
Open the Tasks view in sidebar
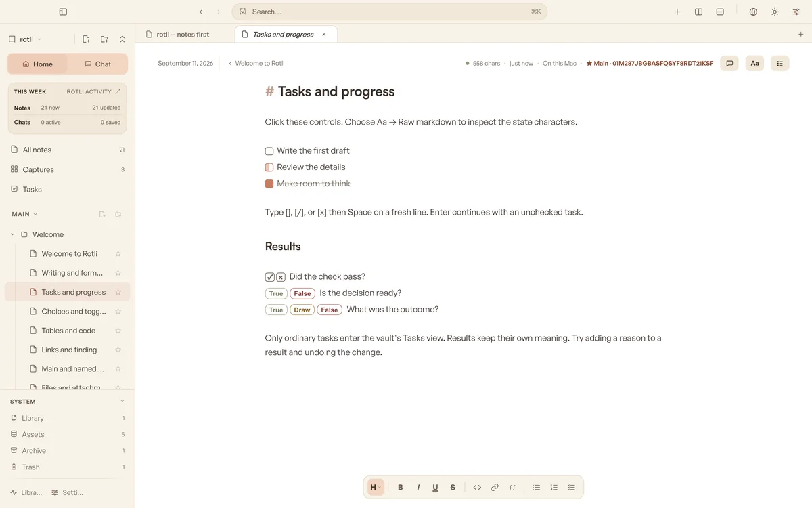(x=67, y=189)
